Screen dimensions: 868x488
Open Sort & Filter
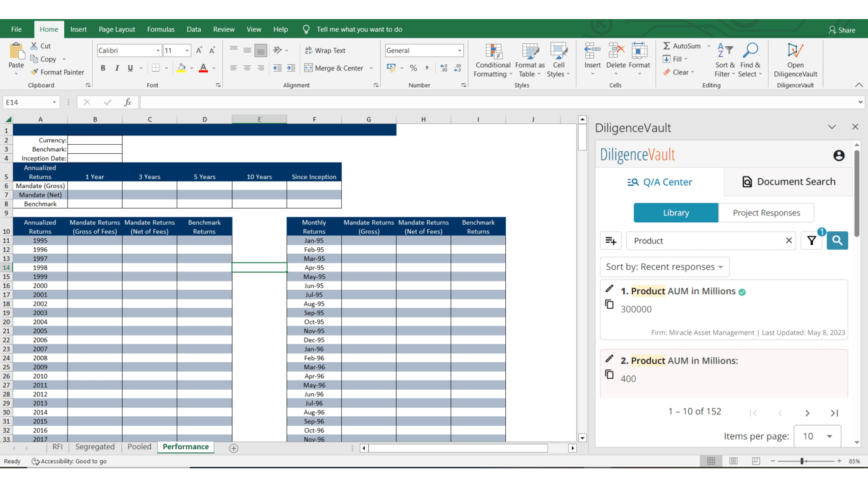[x=725, y=60]
